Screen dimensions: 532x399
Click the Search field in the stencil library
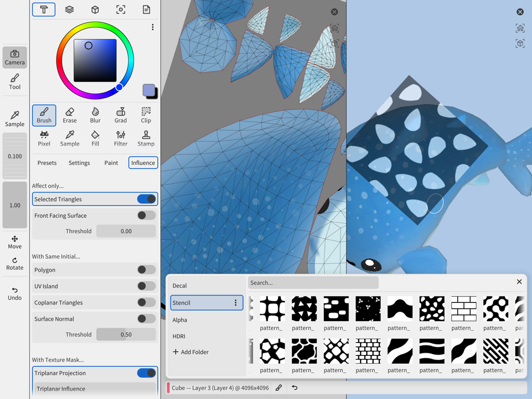point(313,282)
